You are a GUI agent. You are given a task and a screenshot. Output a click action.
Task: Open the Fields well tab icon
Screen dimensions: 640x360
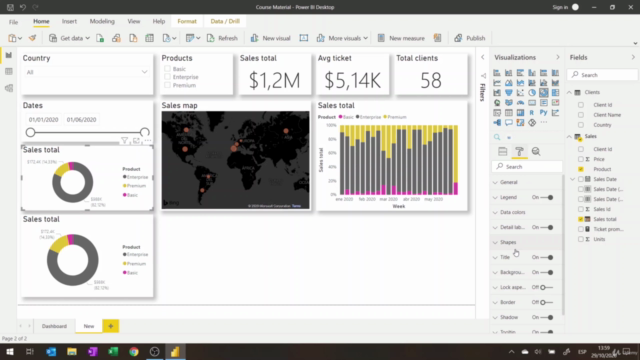click(503, 151)
